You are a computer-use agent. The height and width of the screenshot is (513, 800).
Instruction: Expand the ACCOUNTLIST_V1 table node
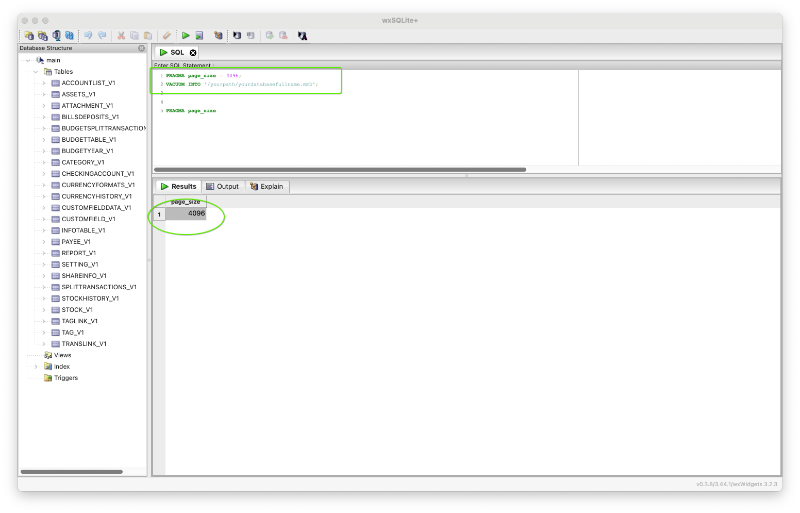point(44,83)
